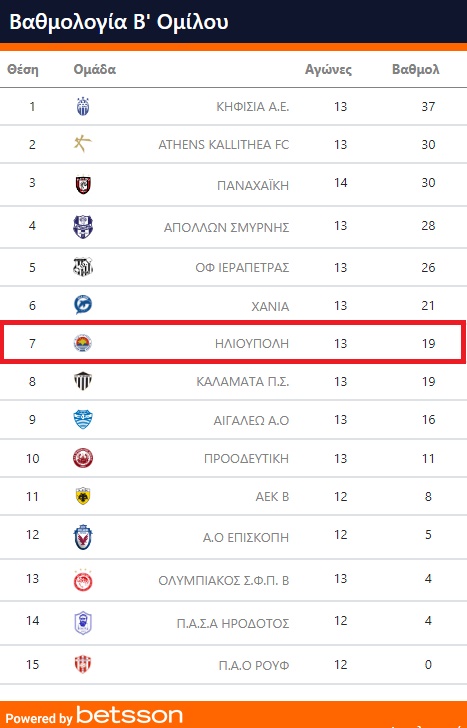Screen dimensions: 467x728
Task: Click the ΚΑΛΑΜΑΤΑ Π.Σ. striped shield icon
Action: pos(83,381)
